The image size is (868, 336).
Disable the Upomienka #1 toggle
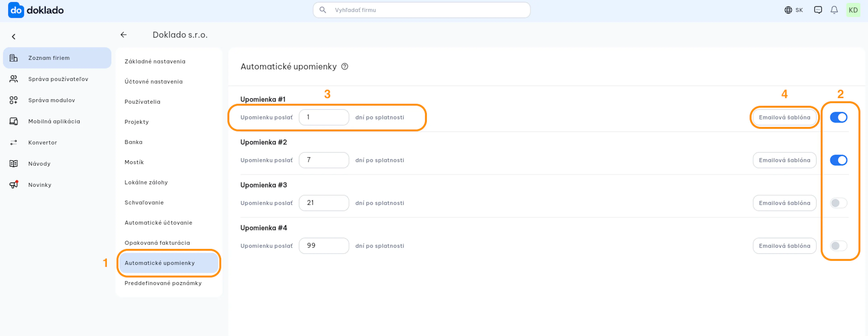[838, 117]
